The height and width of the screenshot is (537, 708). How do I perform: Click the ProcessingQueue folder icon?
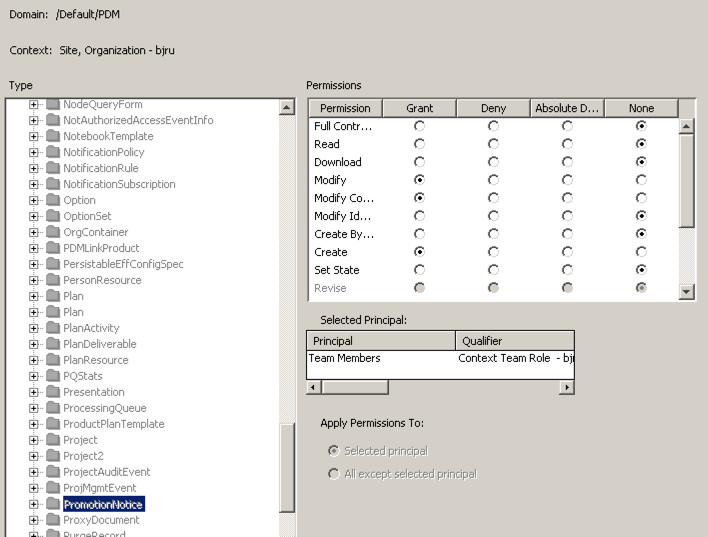[53, 408]
